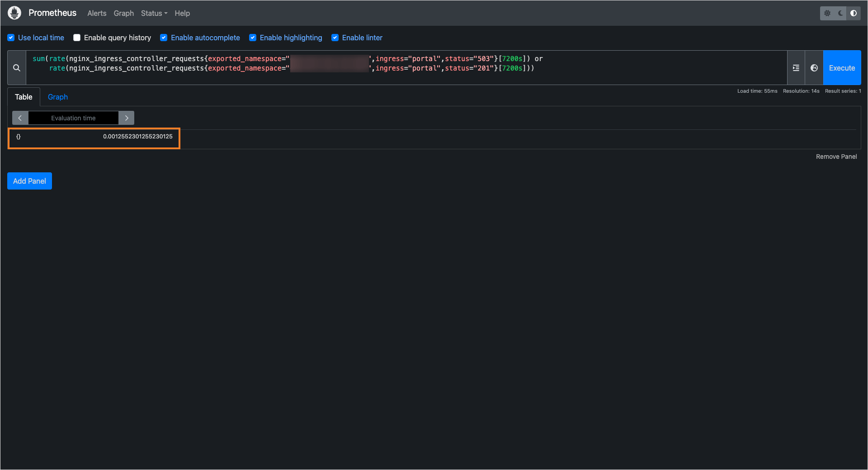Select the dark theme moon icon
Image resolution: width=868 pixels, height=470 pixels.
(x=840, y=13)
